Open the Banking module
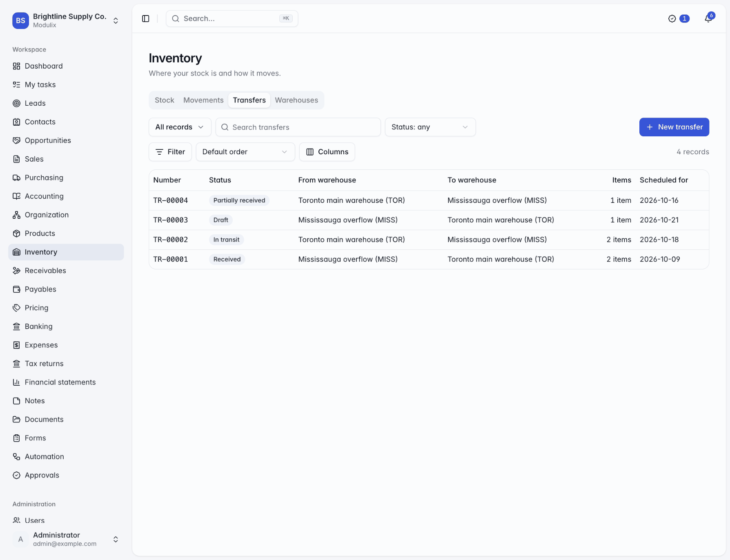Image resolution: width=730 pixels, height=560 pixels. [66, 326]
